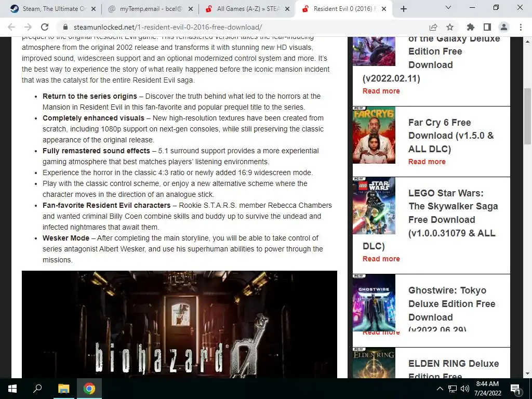Open the taskbar clock and date
Image resolution: width=532 pixels, height=399 pixels.
(487, 389)
